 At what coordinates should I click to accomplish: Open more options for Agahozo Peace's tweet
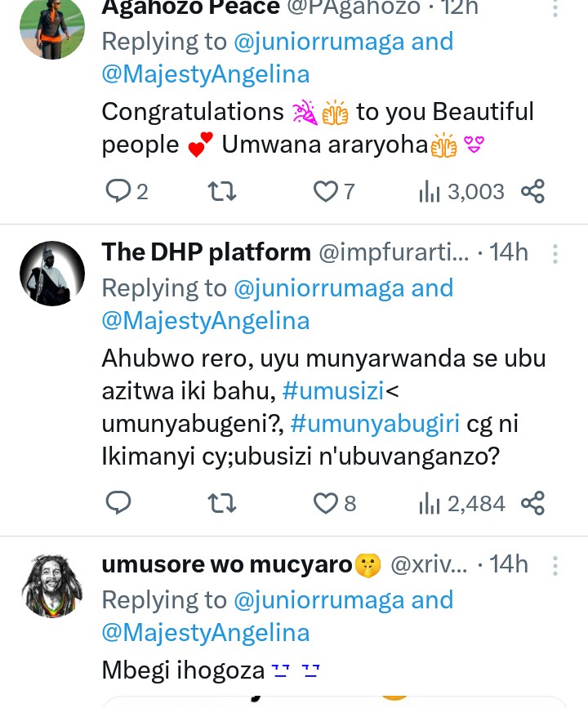[x=555, y=8]
